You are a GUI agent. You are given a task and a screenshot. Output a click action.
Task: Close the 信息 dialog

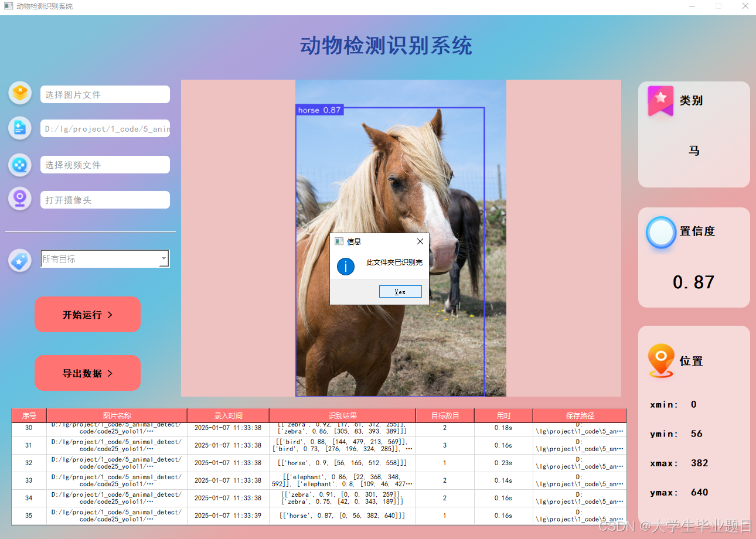click(x=420, y=241)
